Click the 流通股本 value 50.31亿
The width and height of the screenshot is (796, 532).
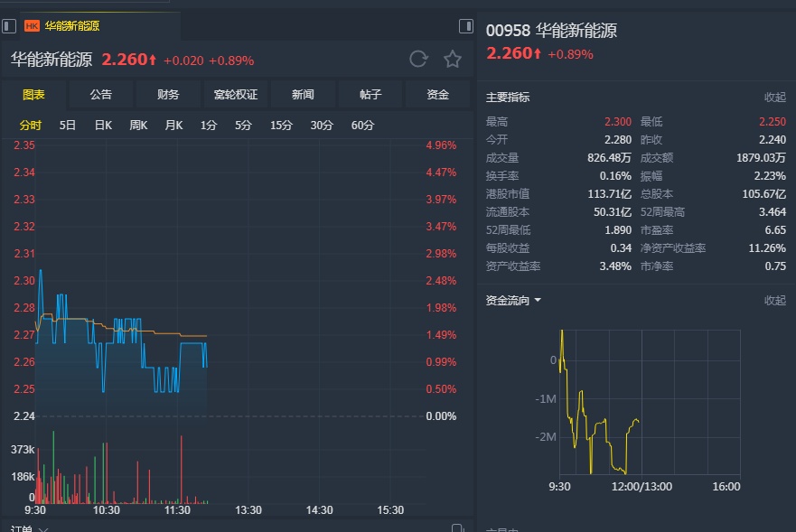(613, 212)
